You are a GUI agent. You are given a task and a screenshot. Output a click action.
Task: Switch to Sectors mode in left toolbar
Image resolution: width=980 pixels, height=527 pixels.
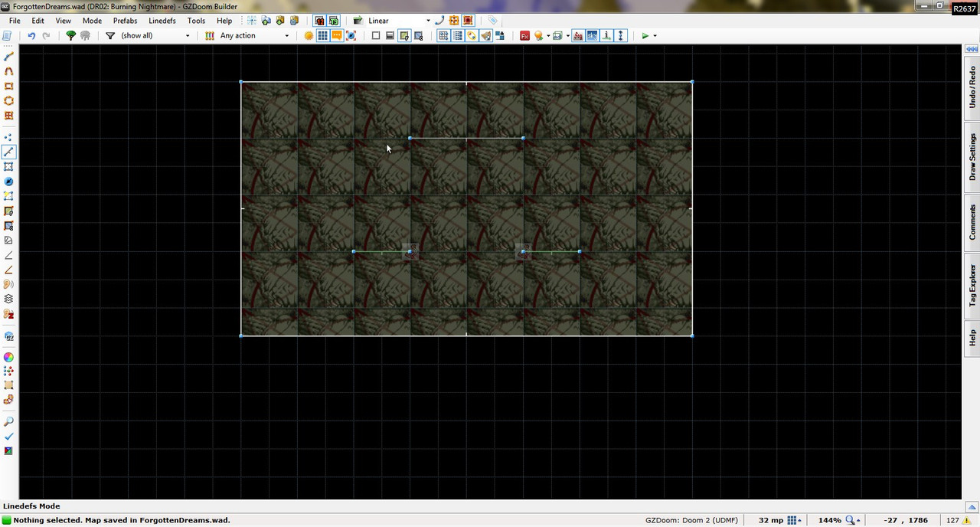9,166
